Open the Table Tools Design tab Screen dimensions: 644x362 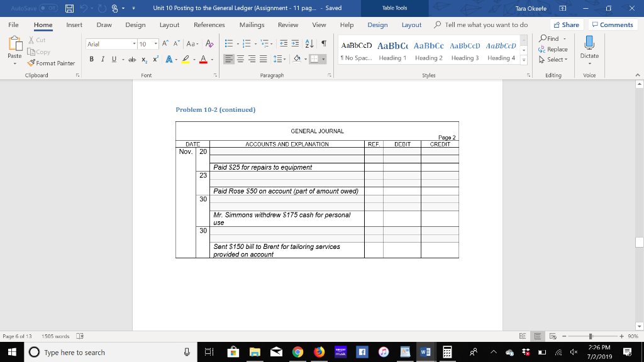click(378, 25)
